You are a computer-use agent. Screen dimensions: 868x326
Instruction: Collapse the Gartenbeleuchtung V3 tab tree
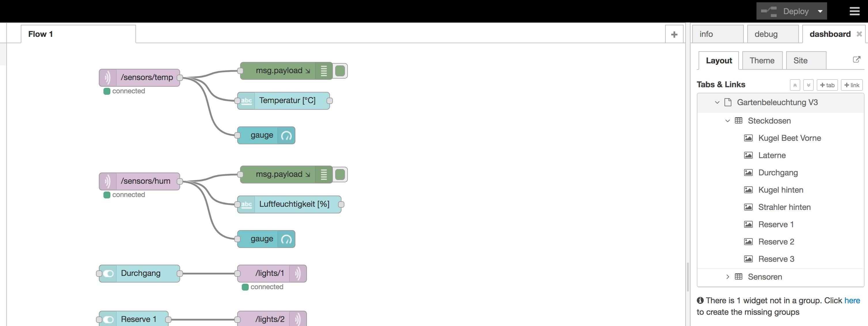[717, 103]
